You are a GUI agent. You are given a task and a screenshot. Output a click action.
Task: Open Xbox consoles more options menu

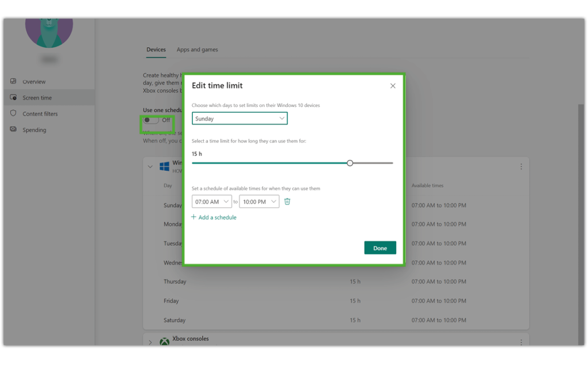521,342
